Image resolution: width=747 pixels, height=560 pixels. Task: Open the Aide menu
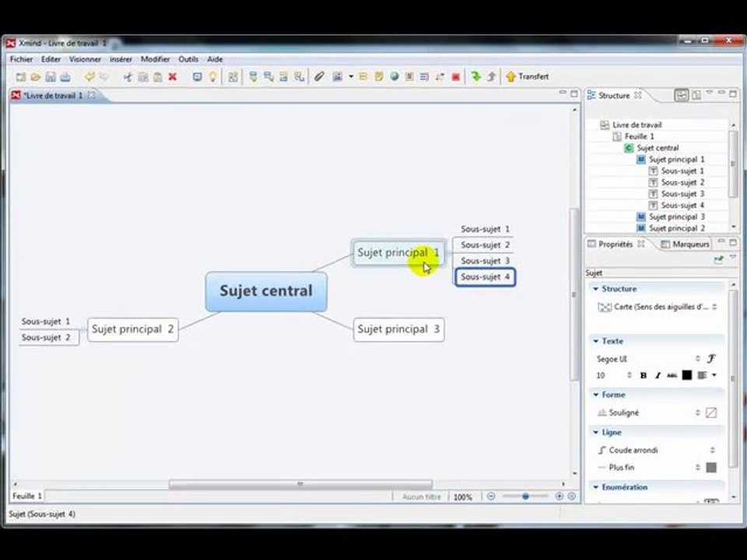click(x=215, y=59)
